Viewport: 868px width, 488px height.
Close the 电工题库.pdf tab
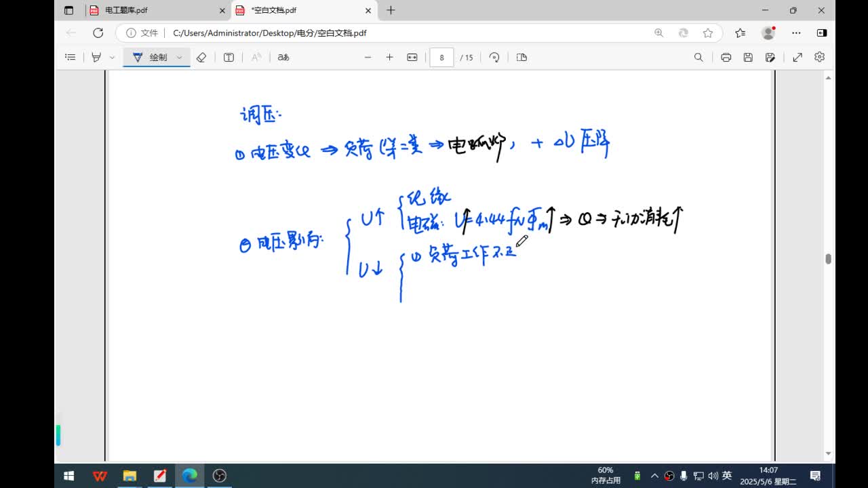pos(222,10)
